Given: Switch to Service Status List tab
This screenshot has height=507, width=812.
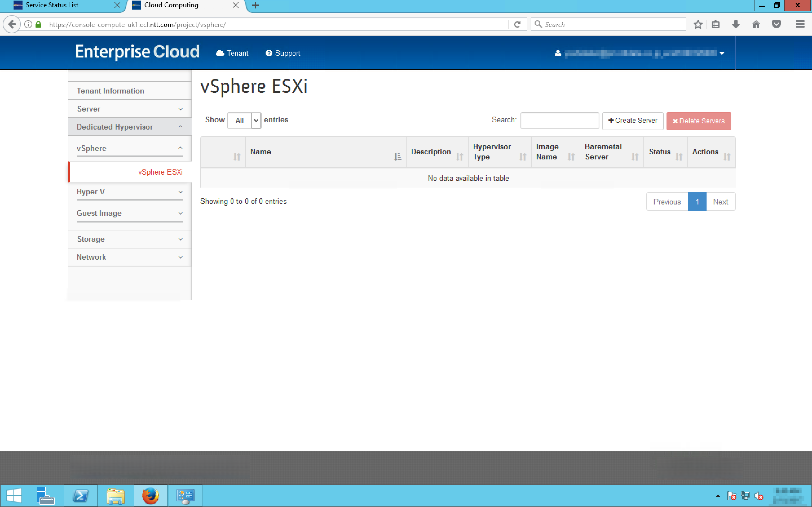Looking at the screenshot, I should point(52,5).
